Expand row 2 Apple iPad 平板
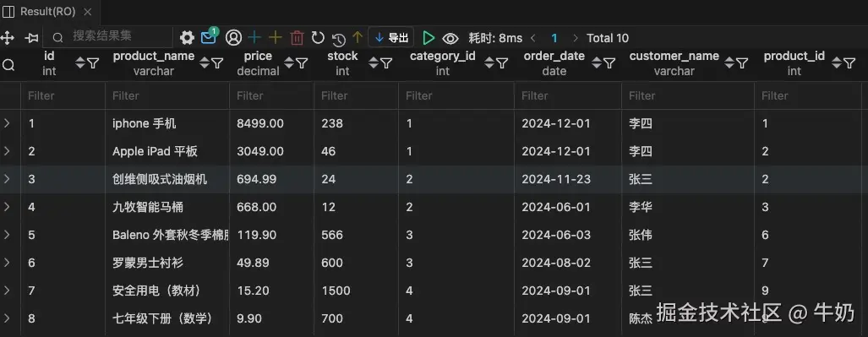 point(7,151)
